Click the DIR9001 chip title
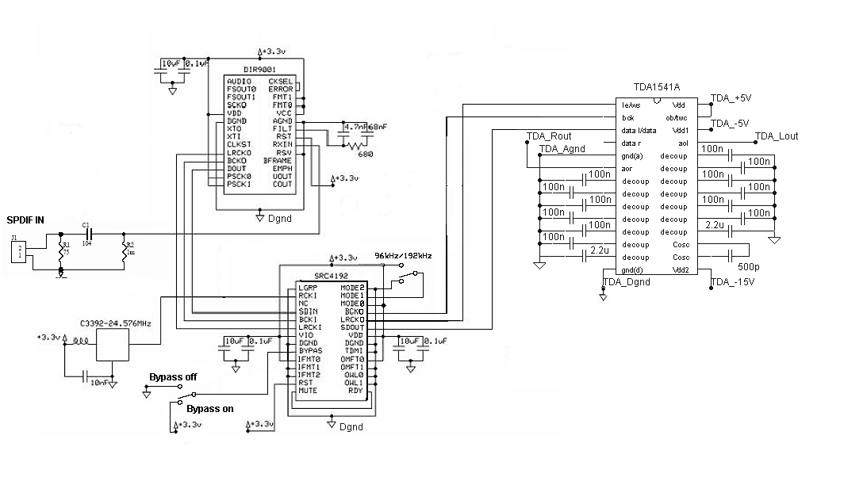This screenshot has height=504, width=844. pos(259,70)
